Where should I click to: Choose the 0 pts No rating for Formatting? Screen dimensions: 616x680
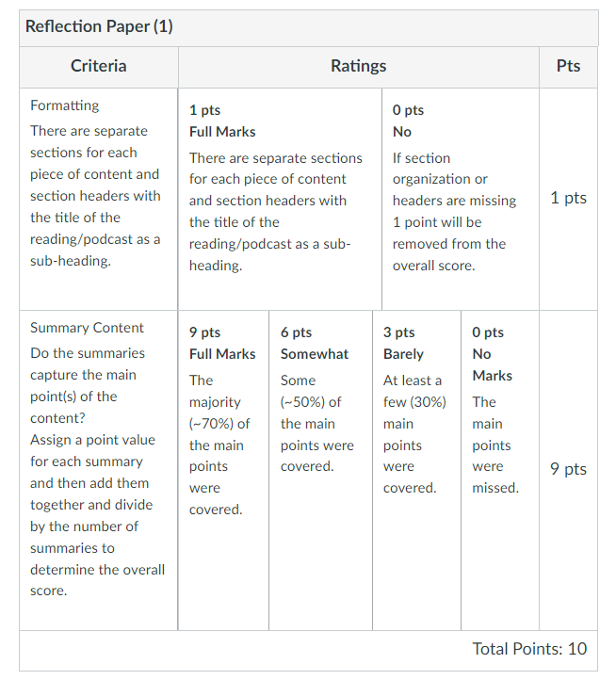click(461, 199)
